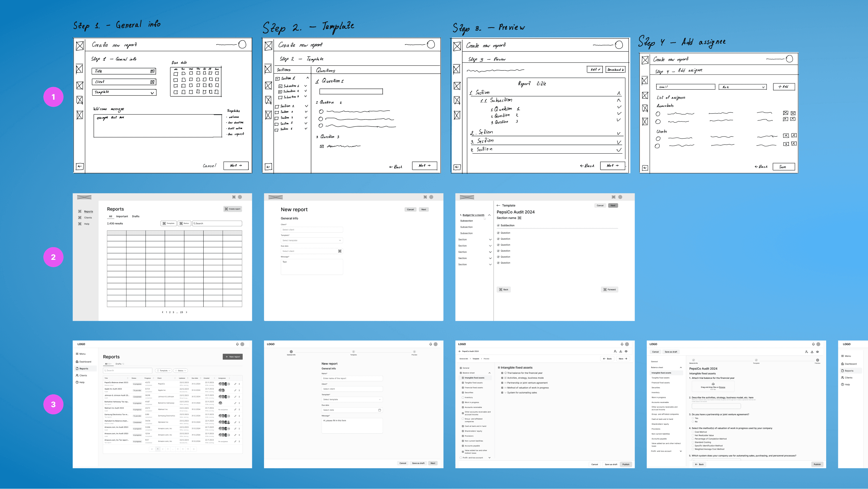Expand the System for automating sales question chevron

(505, 393)
